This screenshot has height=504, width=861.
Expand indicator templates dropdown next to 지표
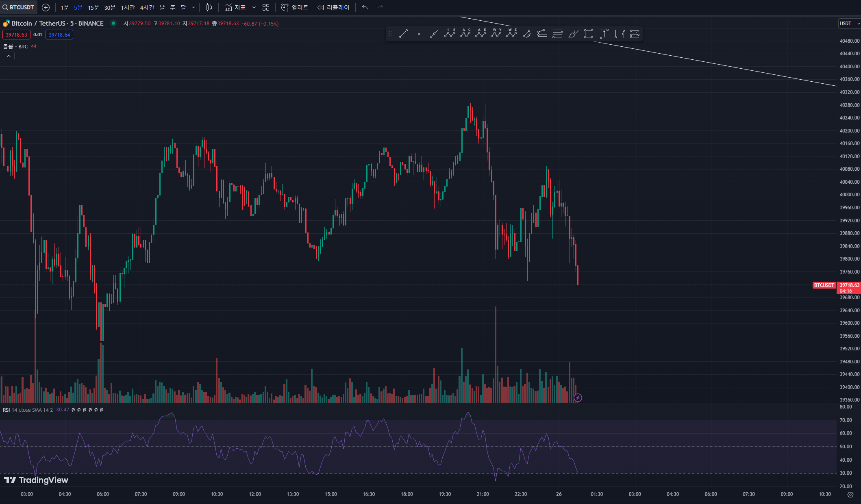[x=254, y=7]
